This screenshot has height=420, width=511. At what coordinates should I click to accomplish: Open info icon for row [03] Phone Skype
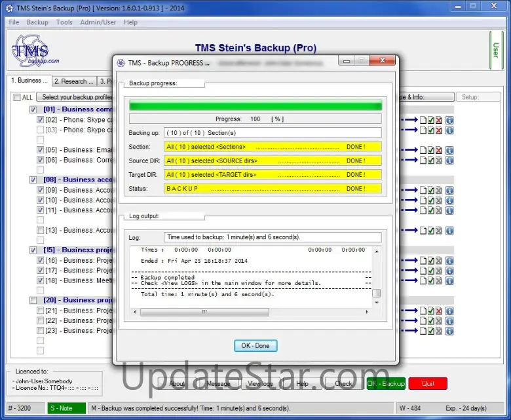(x=449, y=130)
